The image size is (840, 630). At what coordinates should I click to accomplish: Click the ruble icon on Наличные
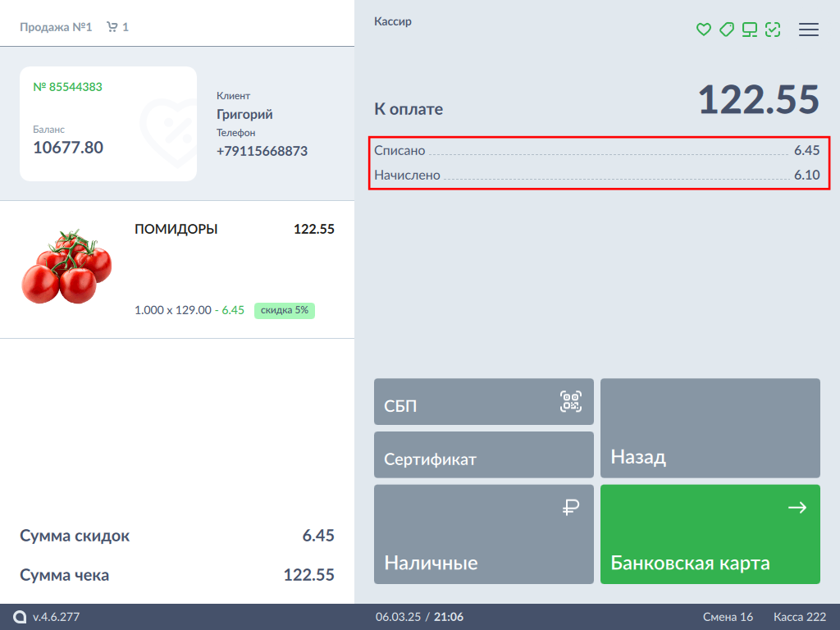[x=571, y=509]
